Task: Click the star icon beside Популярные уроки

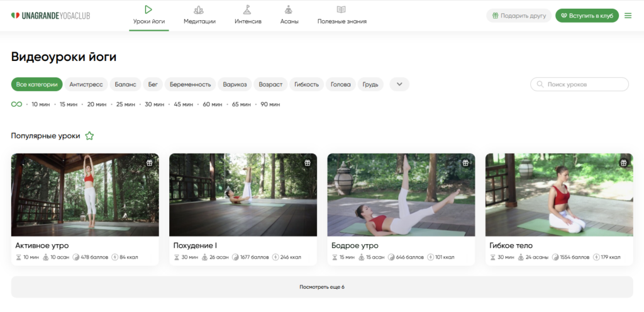Action: coord(89,136)
